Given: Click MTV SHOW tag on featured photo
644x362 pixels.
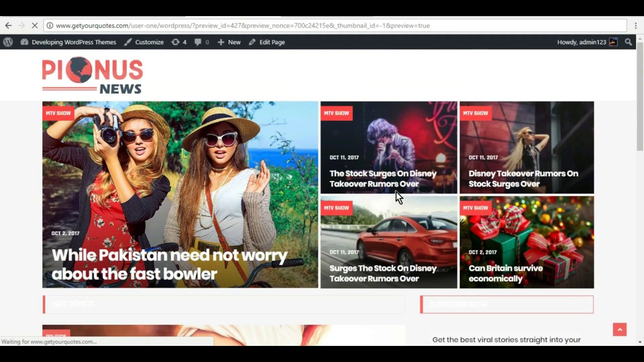Looking at the screenshot, I should click(58, 113).
